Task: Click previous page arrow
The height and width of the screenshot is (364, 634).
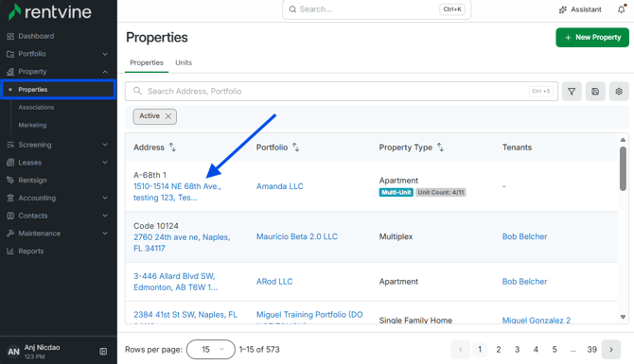Action: tap(460, 350)
